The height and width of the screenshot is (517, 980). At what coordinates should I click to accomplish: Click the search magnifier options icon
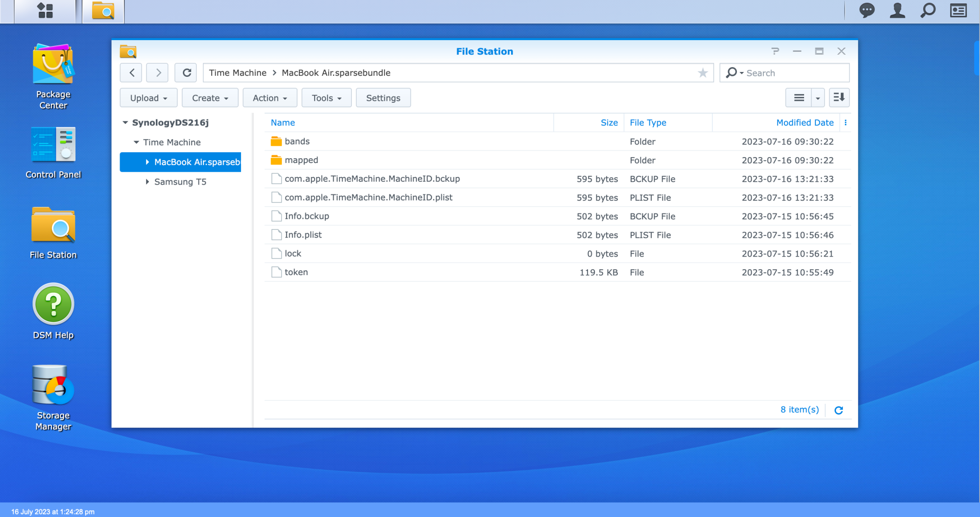(x=734, y=72)
